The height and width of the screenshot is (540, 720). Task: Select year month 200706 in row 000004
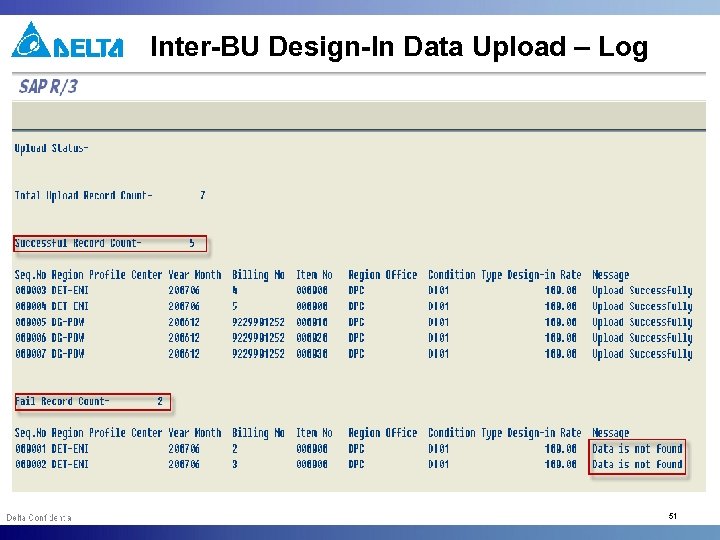click(184, 306)
